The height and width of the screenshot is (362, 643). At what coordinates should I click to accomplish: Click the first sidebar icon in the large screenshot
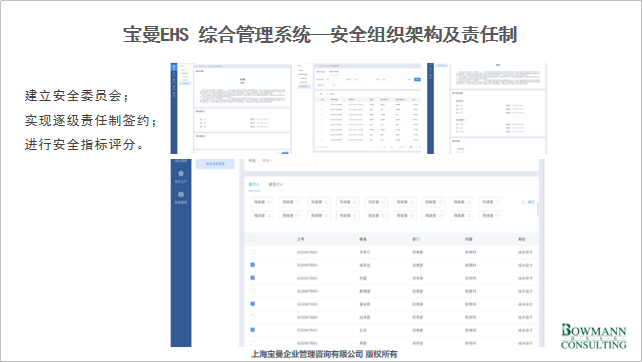181,173
